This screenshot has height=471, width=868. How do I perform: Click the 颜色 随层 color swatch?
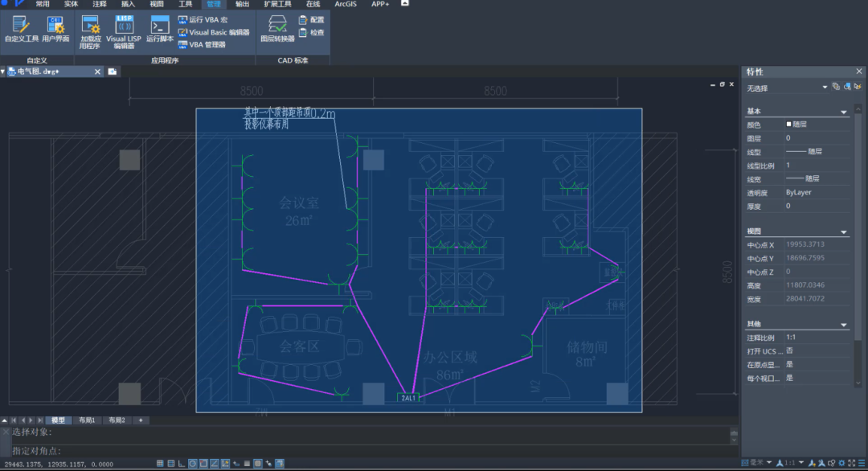(x=789, y=124)
